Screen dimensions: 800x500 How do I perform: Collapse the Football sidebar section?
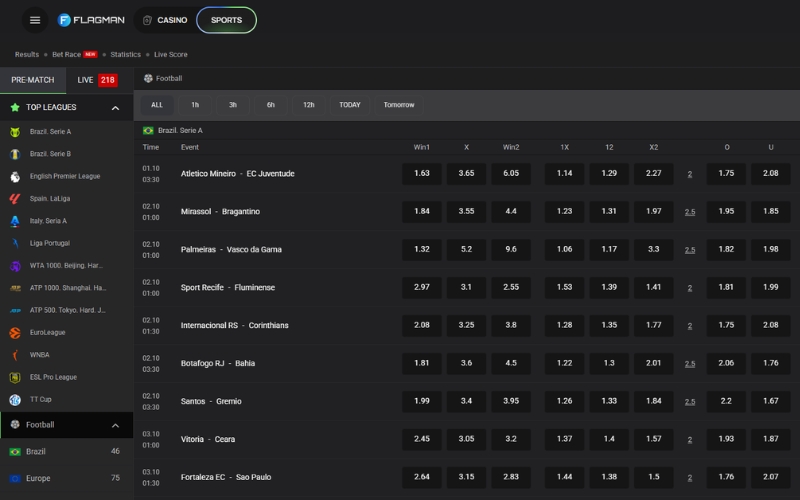click(115, 425)
